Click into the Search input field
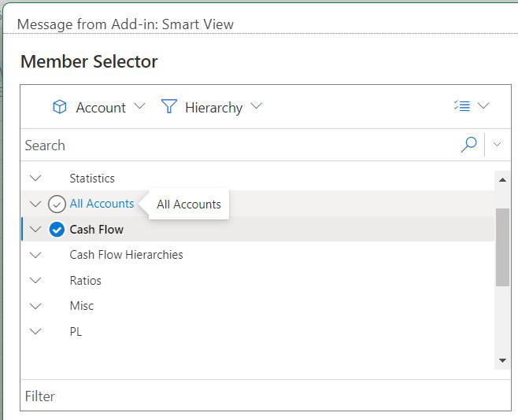This screenshot has height=420, width=518. tap(236, 146)
